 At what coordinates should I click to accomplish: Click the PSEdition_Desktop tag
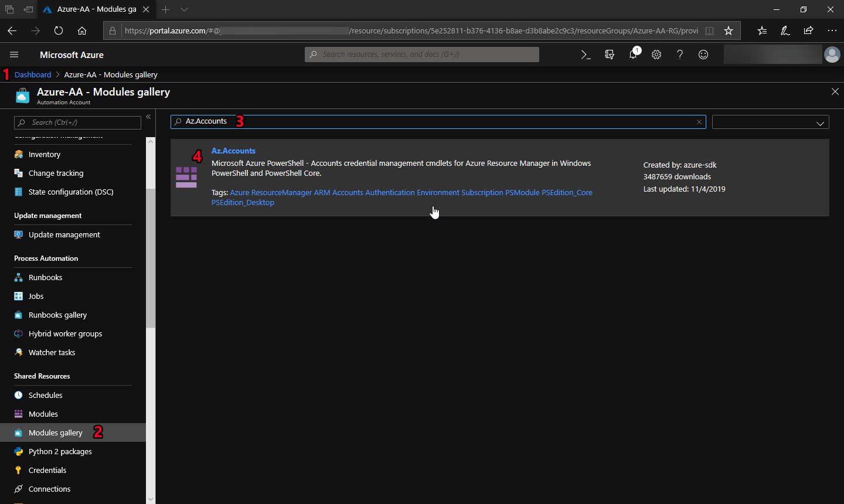tap(243, 203)
